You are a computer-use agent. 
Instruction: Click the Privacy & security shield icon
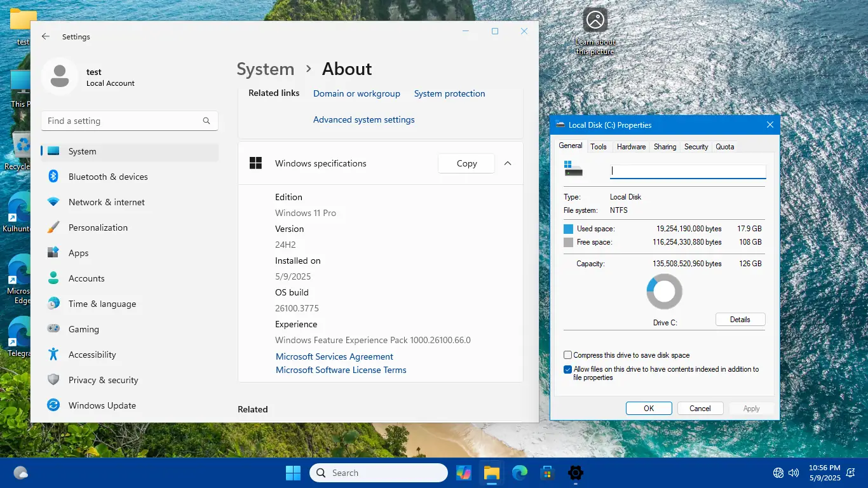point(53,380)
